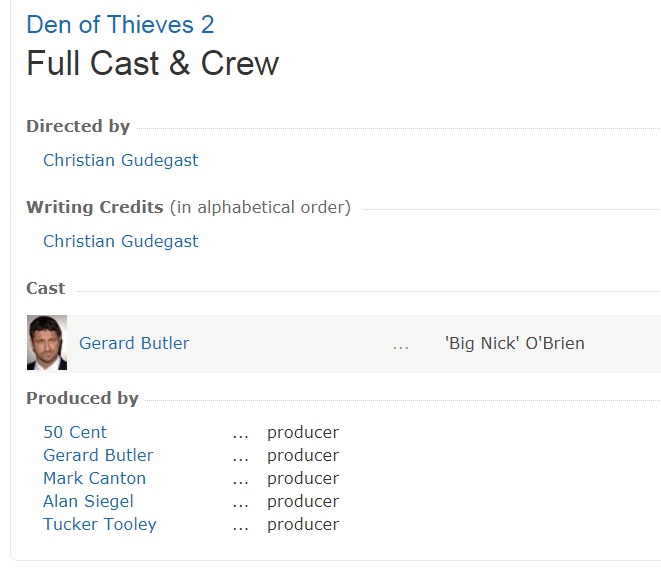661x569 pixels.
Task: Select the Cast section heading
Action: [x=46, y=288]
